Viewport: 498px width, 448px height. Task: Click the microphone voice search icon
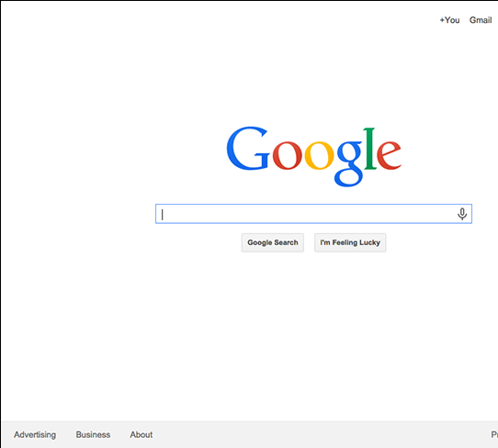[x=462, y=214]
